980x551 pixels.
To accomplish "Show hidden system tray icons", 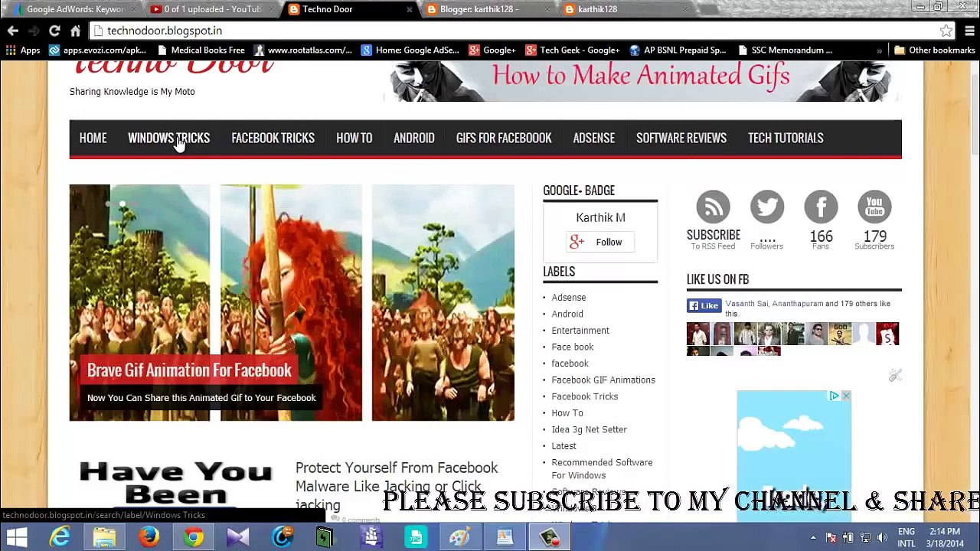I will pos(813,537).
